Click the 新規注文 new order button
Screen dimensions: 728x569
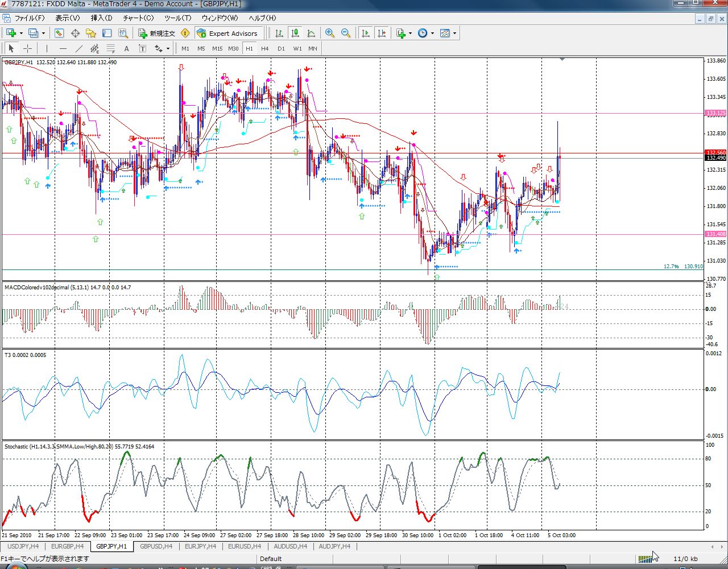tap(157, 34)
